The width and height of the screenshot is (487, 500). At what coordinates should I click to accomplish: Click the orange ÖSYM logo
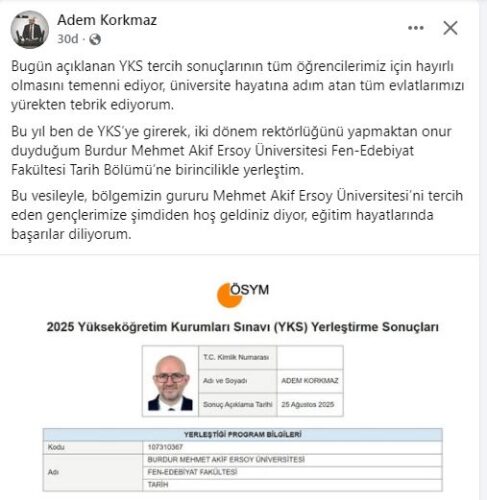click(x=243, y=295)
